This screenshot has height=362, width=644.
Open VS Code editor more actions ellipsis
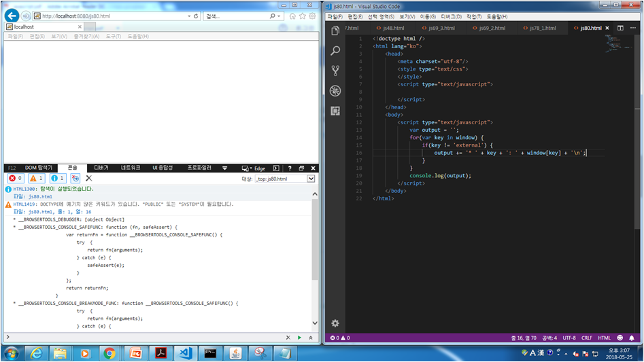point(633,28)
